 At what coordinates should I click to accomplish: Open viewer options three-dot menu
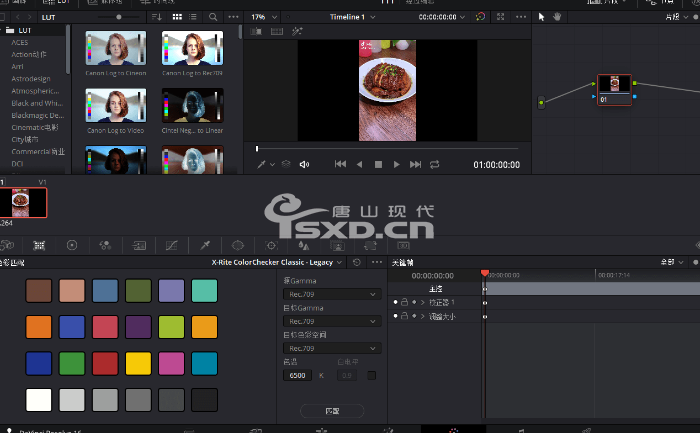[x=521, y=17]
